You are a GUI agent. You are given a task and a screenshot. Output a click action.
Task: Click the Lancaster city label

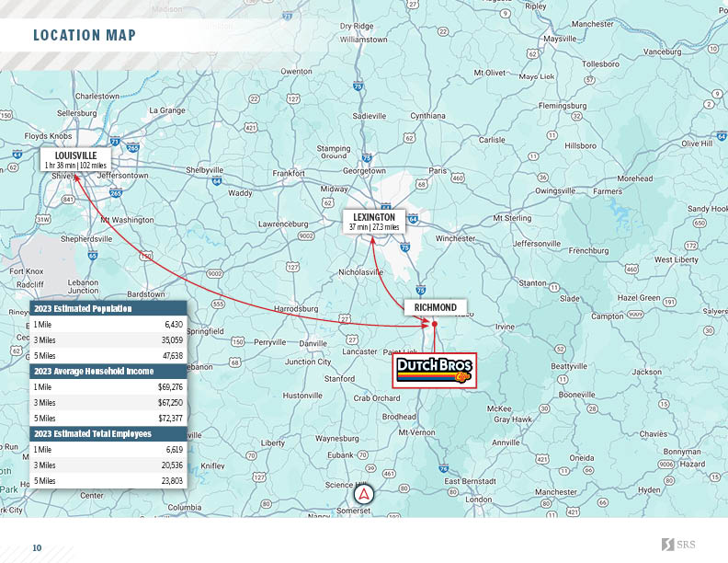[x=359, y=351]
